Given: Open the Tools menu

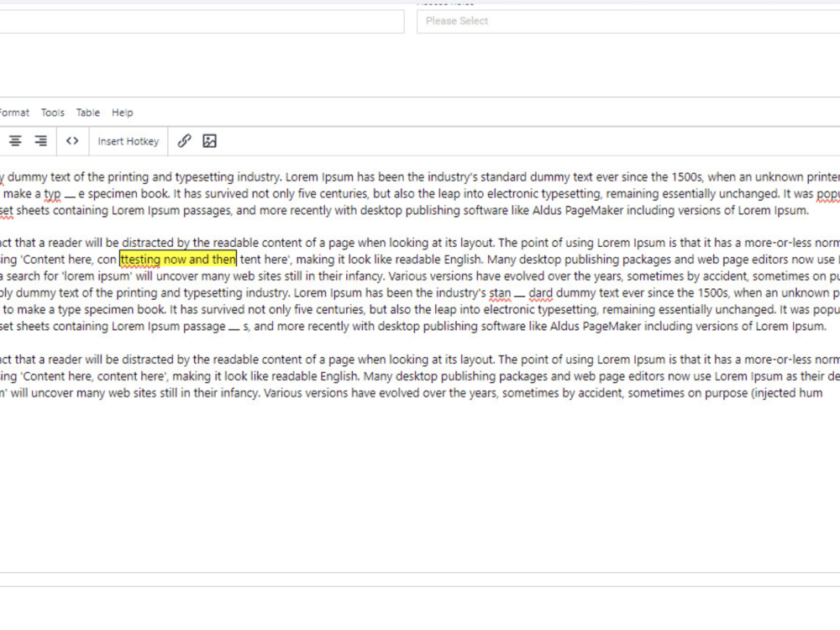Looking at the screenshot, I should point(52,112).
